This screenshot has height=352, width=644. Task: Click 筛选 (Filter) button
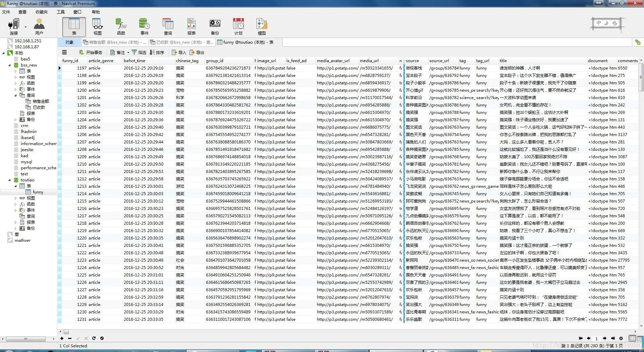point(139,52)
